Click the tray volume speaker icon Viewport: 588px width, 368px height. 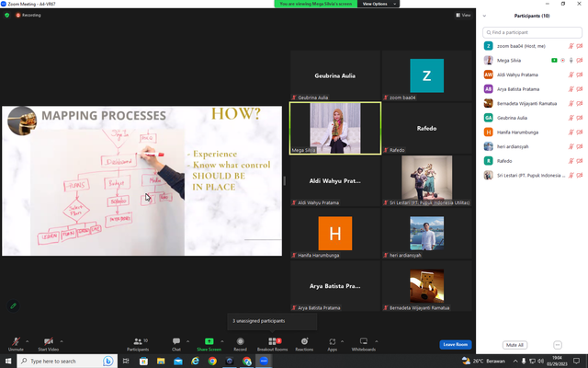pyautogui.click(x=540, y=361)
